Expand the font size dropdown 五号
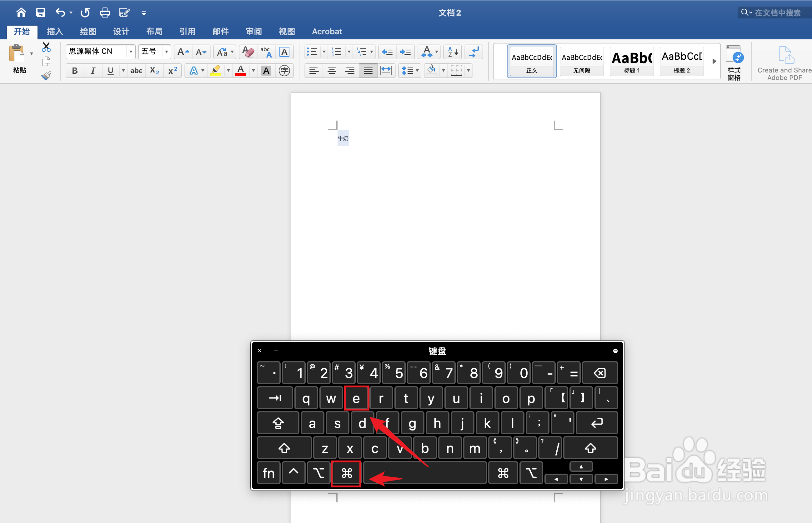Image resolution: width=812 pixels, height=523 pixels. pyautogui.click(x=167, y=52)
